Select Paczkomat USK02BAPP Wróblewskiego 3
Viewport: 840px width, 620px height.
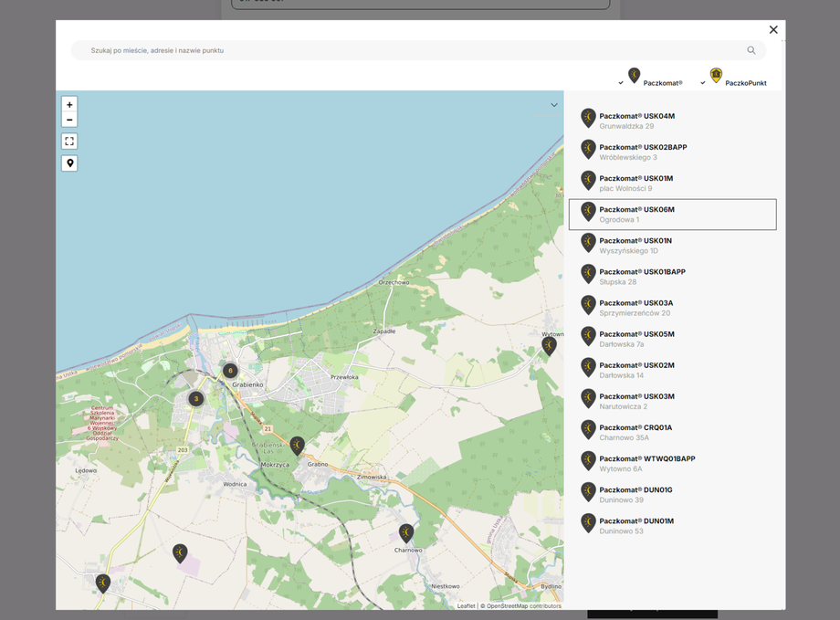coord(672,152)
